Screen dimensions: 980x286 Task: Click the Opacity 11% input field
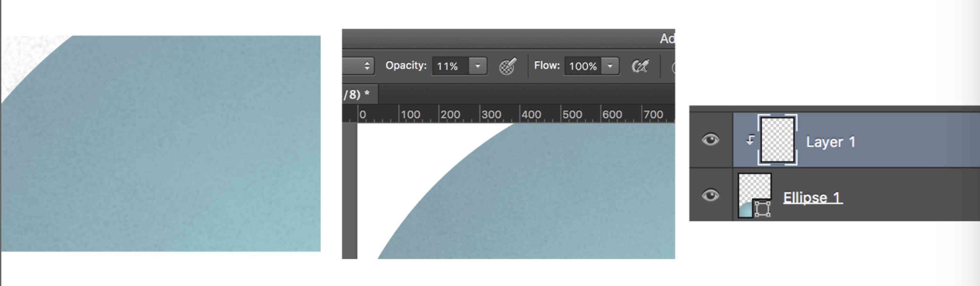click(451, 66)
